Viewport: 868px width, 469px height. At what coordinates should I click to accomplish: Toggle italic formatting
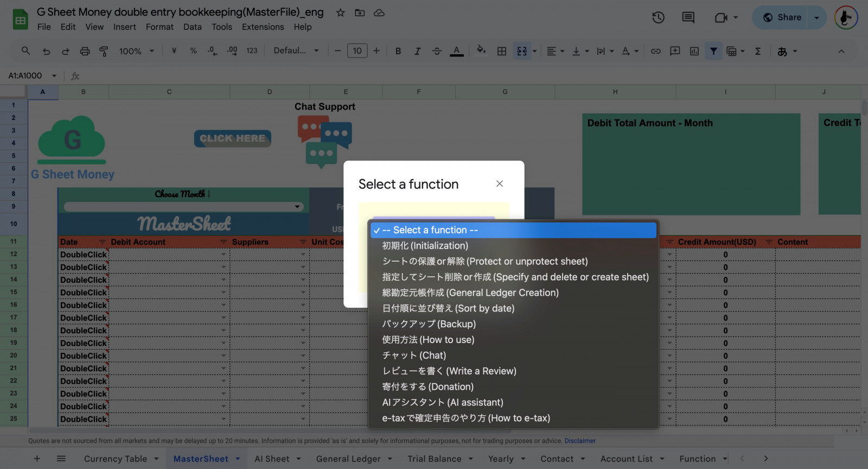click(x=417, y=51)
